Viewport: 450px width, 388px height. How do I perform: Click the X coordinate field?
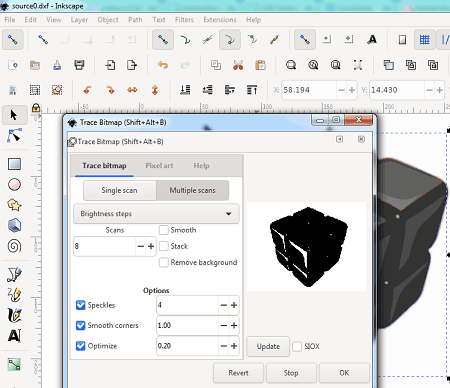click(x=309, y=90)
